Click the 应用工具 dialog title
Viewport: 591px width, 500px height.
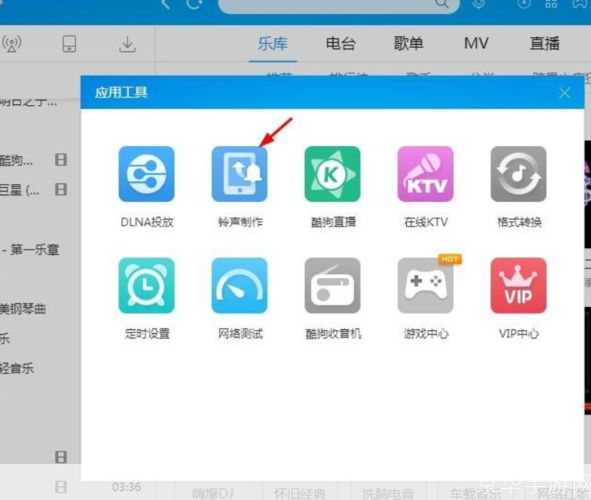(121, 92)
